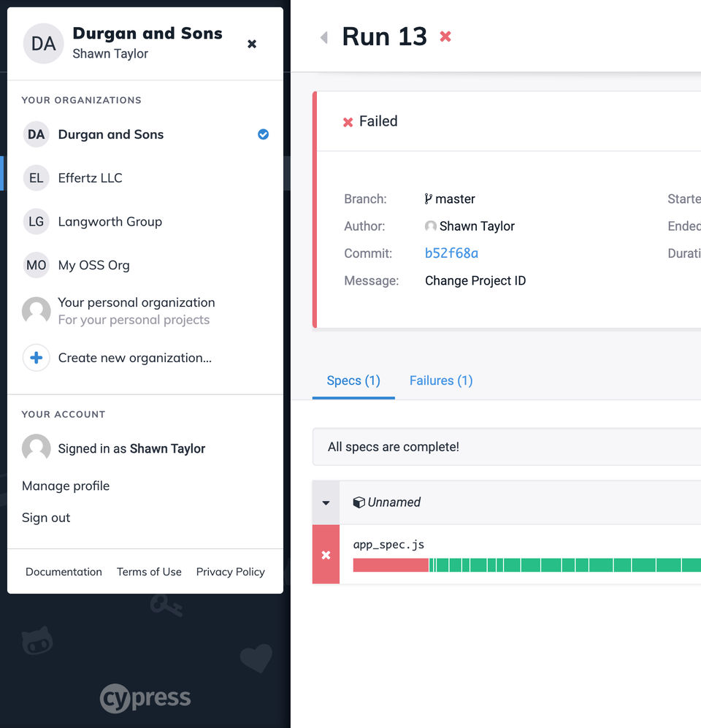Click the Cypress logo at sidebar bottom
This screenshot has width=701, height=728.
145,698
